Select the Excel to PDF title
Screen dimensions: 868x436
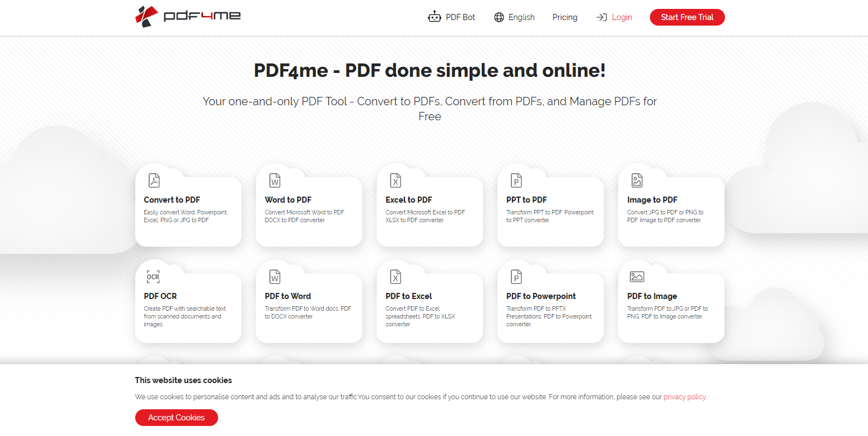pos(409,200)
